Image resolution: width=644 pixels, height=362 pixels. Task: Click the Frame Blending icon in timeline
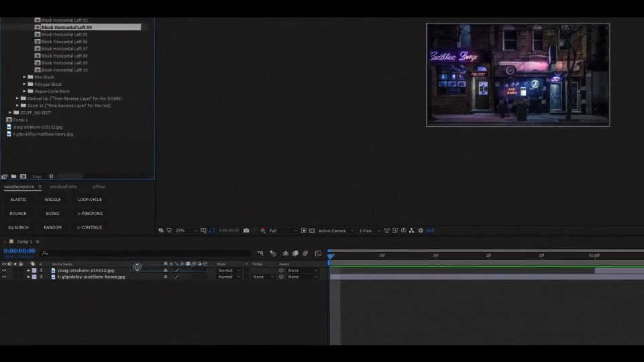(295, 253)
